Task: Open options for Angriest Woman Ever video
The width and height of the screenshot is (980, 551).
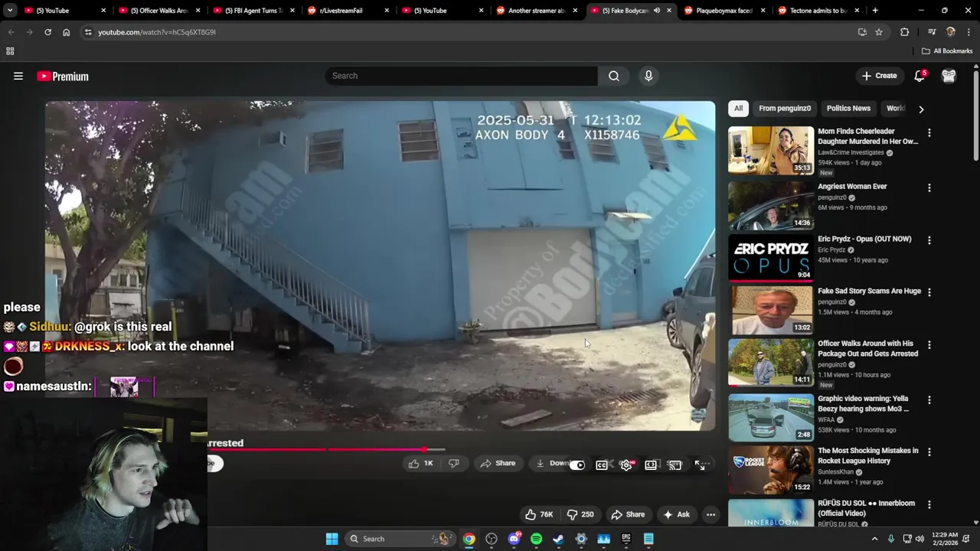Action: click(929, 187)
